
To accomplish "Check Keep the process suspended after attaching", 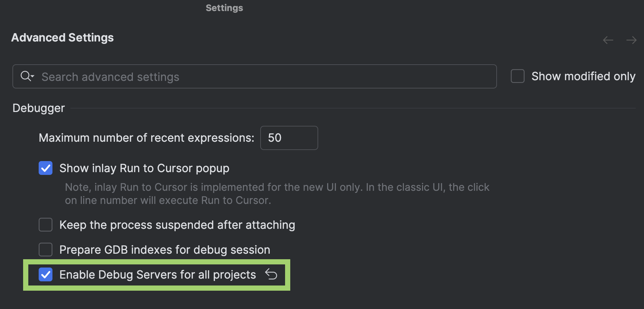I will pos(45,225).
